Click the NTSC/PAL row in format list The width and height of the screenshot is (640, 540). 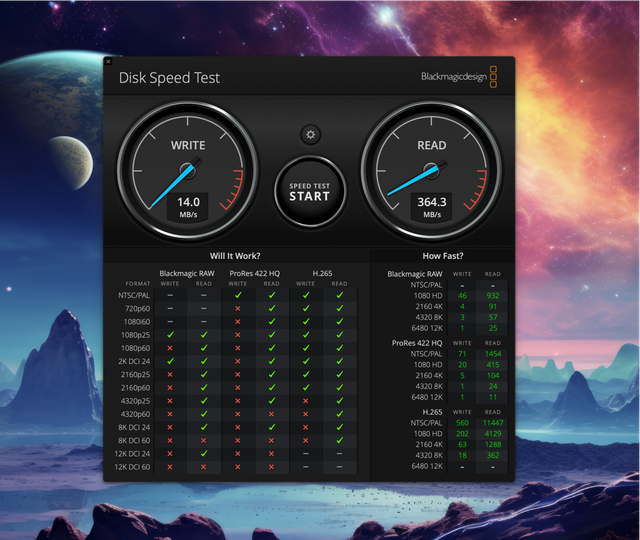pyautogui.click(x=134, y=295)
